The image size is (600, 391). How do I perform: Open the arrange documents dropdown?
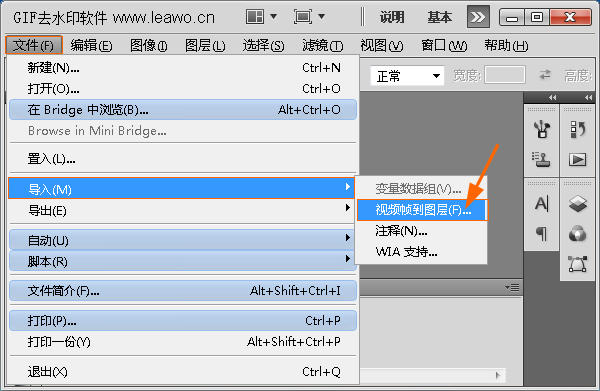pos(261,16)
